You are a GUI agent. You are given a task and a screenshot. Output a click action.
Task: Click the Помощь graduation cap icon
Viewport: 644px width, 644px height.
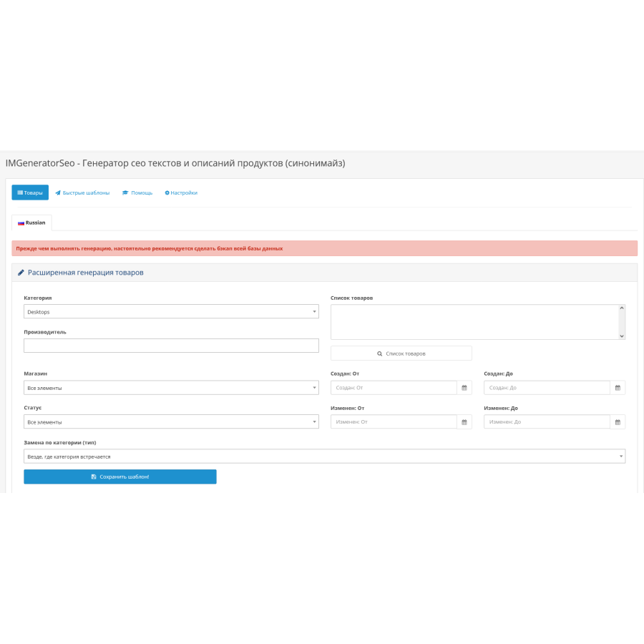tap(125, 192)
